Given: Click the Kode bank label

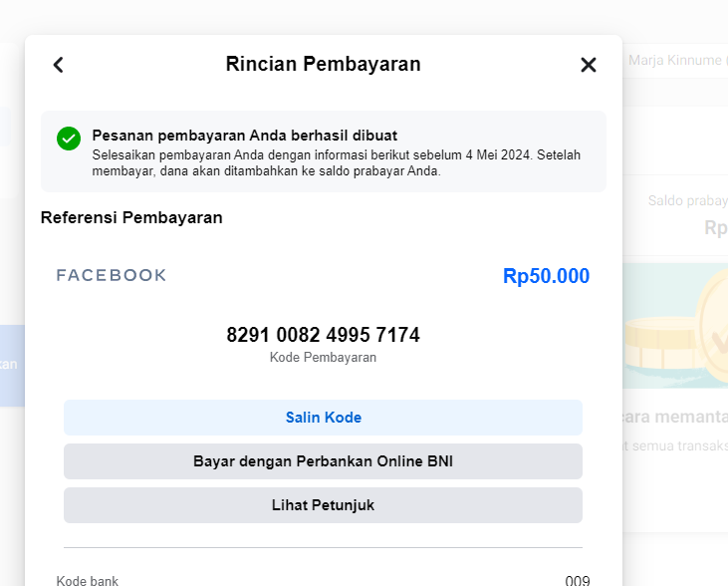Looking at the screenshot, I should (x=88, y=580).
